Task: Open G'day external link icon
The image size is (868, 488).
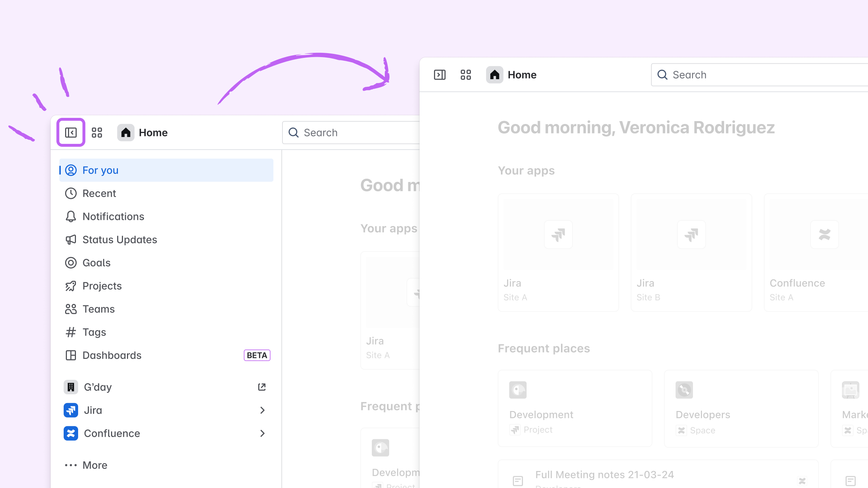Action: [x=262, y=387]
